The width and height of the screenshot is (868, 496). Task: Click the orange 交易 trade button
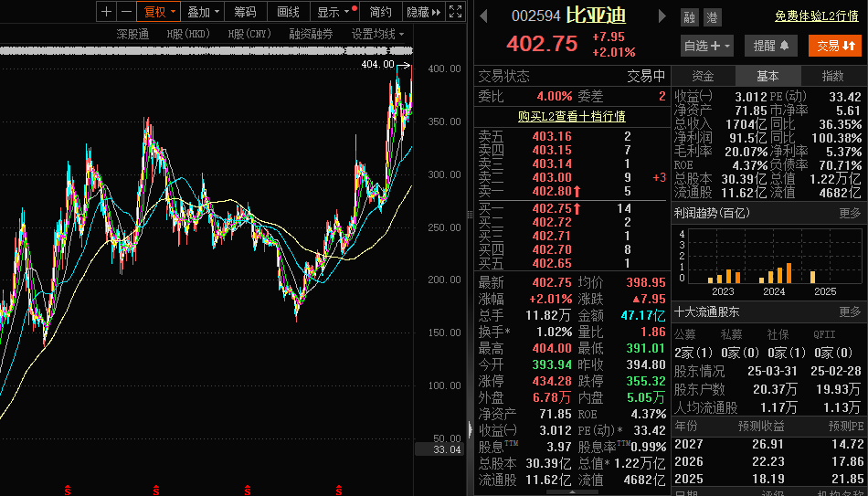click(x=834, y=46)
